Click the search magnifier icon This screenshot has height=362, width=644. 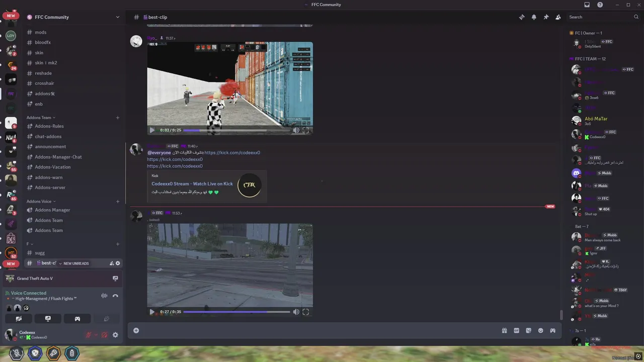point(636,17)
